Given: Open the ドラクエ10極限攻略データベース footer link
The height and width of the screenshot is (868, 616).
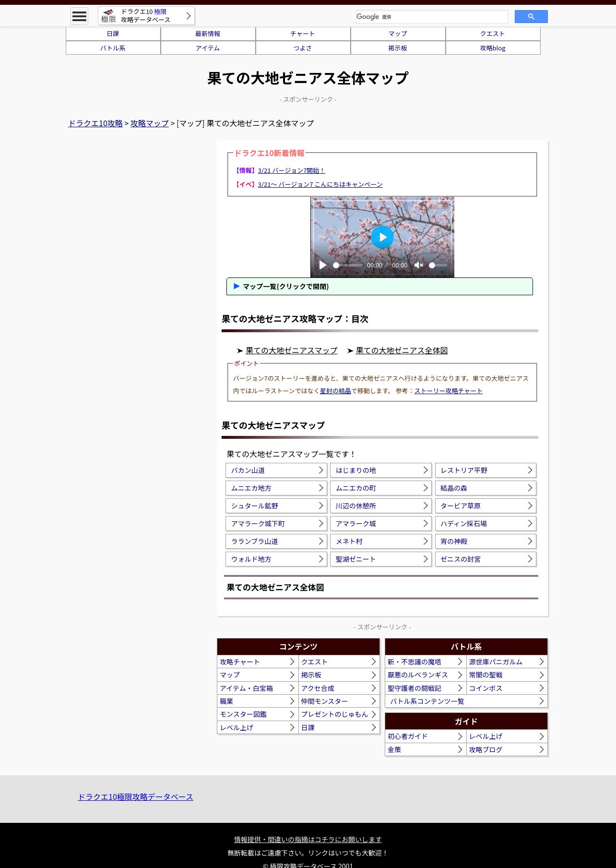Looking at the screenshot, I should point(135,797).
